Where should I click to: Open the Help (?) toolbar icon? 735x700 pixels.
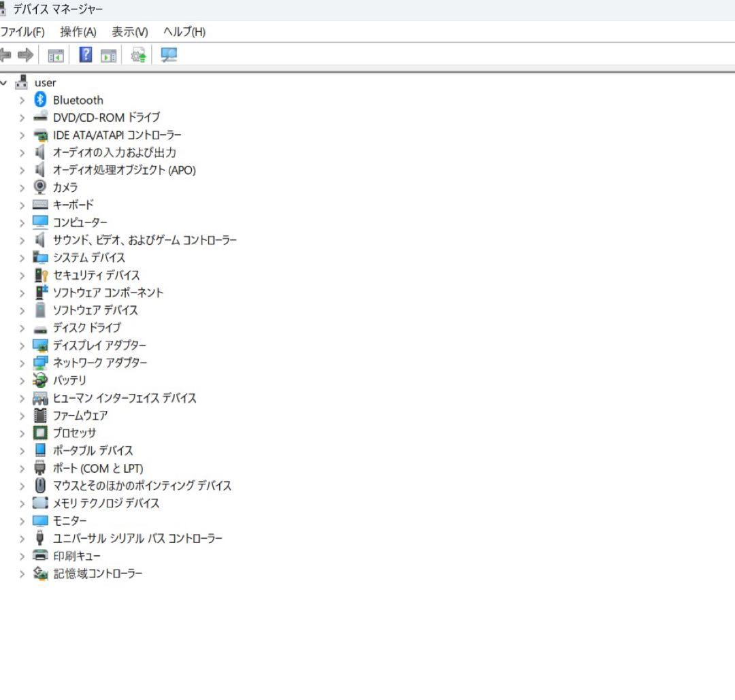pos(85,55)
